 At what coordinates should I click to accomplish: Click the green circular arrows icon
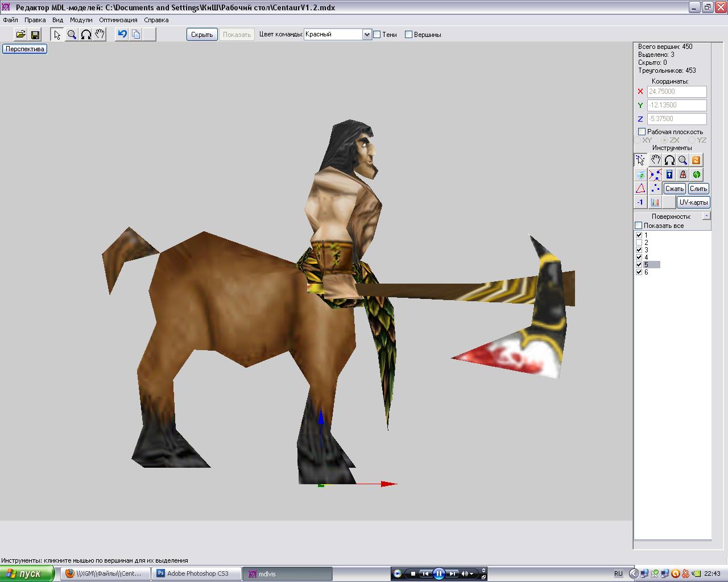click(696, 174)
